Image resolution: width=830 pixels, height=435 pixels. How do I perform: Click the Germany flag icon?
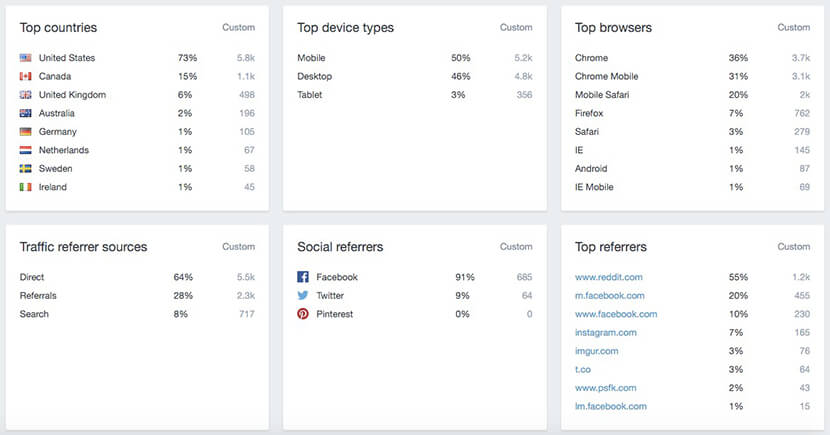click(x=26, y=132)
